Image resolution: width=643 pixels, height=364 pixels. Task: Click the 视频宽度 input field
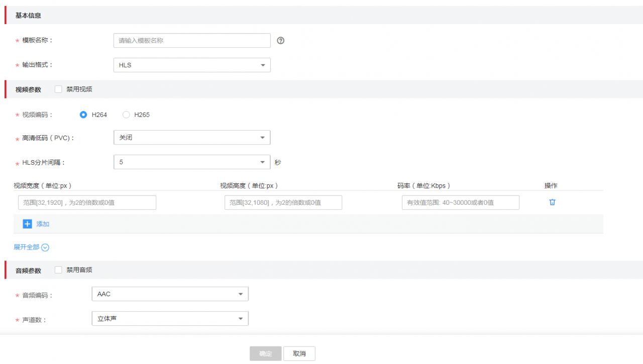click(x=87, y=203)
